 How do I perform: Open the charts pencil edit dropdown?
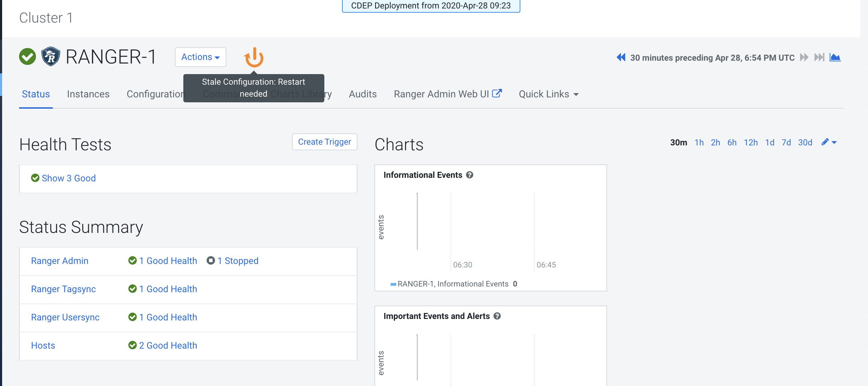829,142
